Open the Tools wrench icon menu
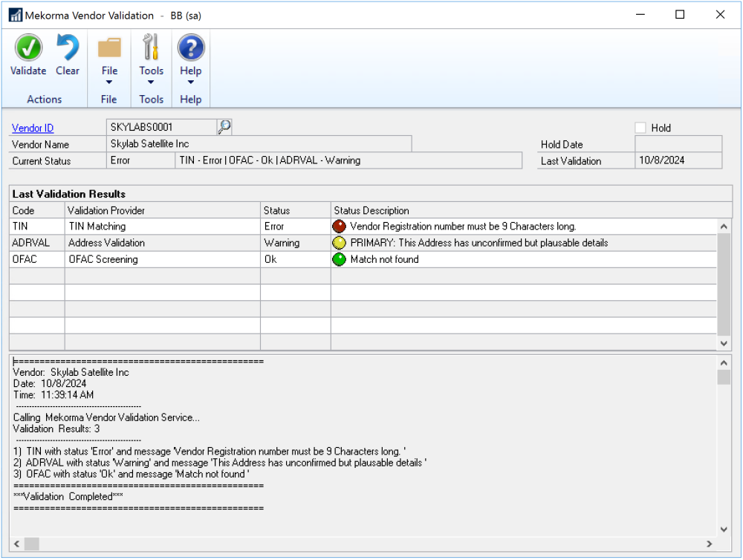This screenshot has height=560, width=743. (x=151, y=48)
